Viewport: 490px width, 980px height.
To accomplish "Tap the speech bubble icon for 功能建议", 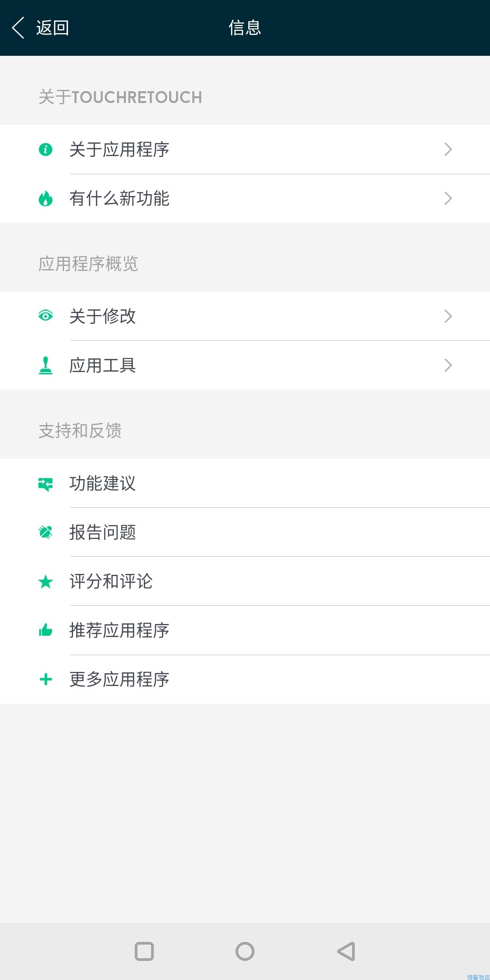I will pyautogui.click(x=45, y=484).
